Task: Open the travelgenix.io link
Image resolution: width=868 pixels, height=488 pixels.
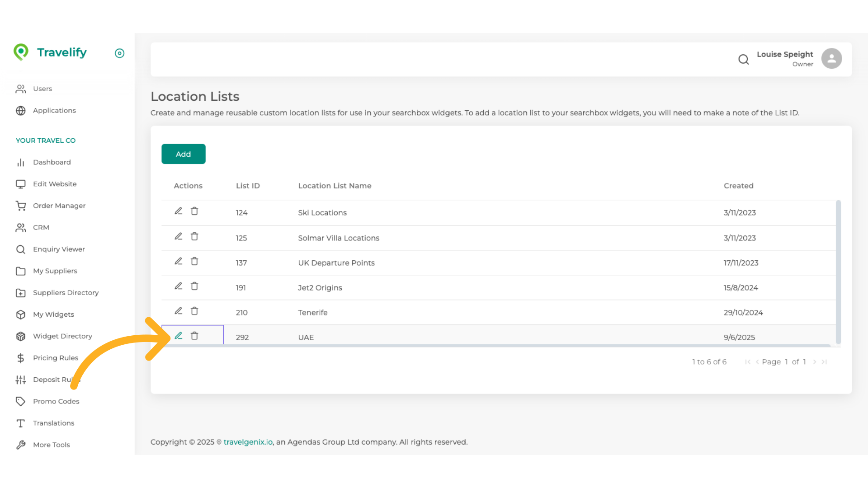Action: click(x=248, y=442)
